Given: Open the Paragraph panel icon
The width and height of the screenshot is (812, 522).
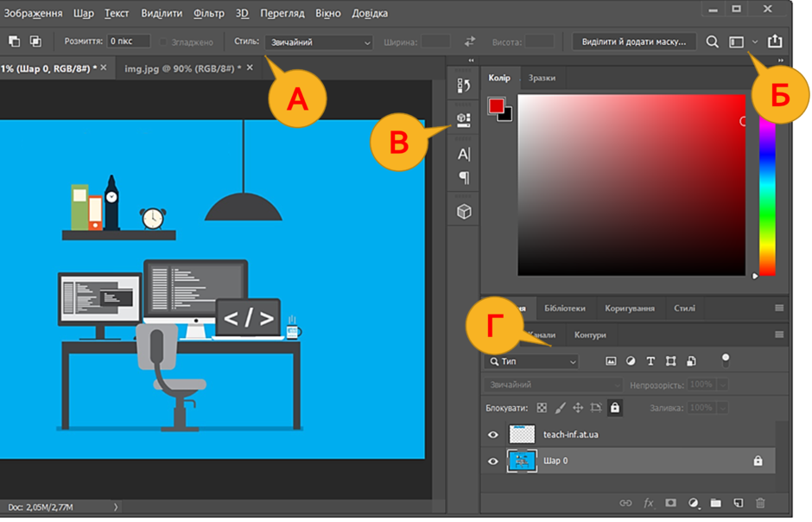Looking at the screenshot, I should click(x=464, y=178).
